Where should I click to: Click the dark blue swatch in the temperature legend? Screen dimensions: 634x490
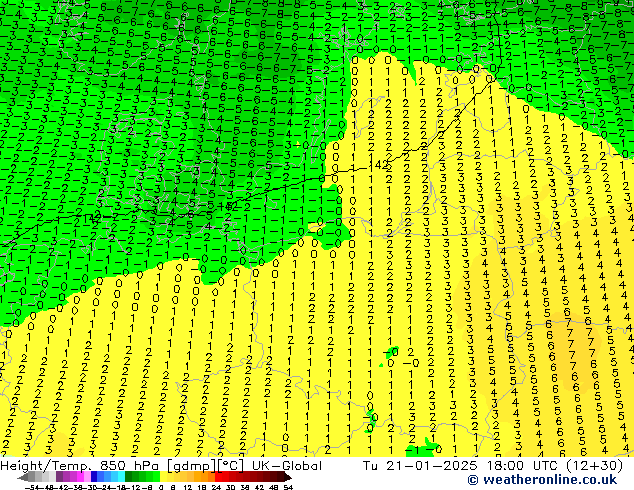pos(94,477)
